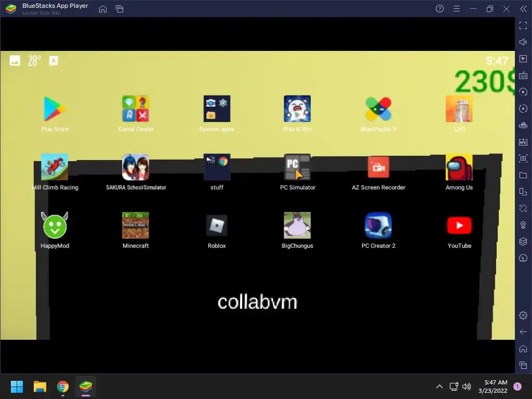Open Windows Start menu
This screenshot has height=399, width=532.
tap(17, 387)
